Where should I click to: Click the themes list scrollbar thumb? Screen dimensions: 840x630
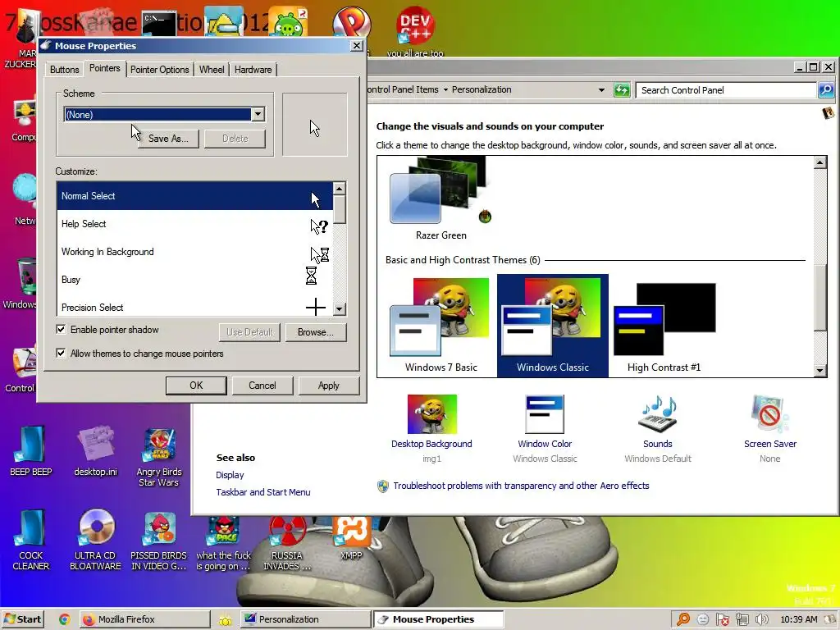point(819,298)
